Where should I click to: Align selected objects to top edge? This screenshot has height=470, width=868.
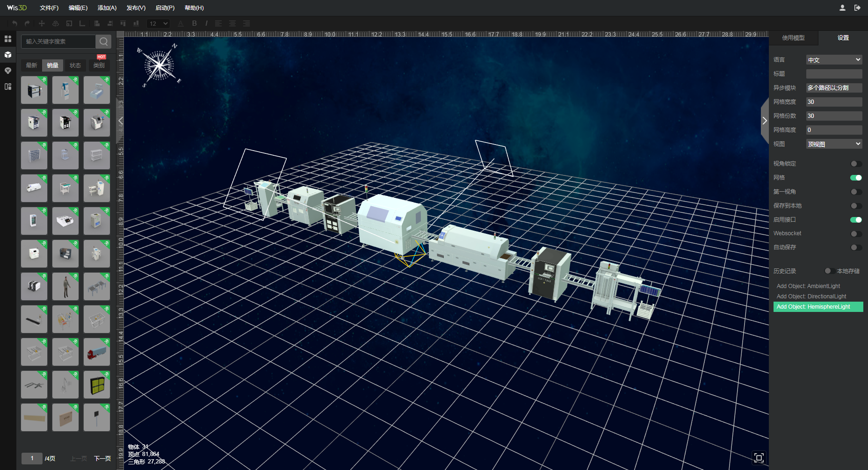123,23
